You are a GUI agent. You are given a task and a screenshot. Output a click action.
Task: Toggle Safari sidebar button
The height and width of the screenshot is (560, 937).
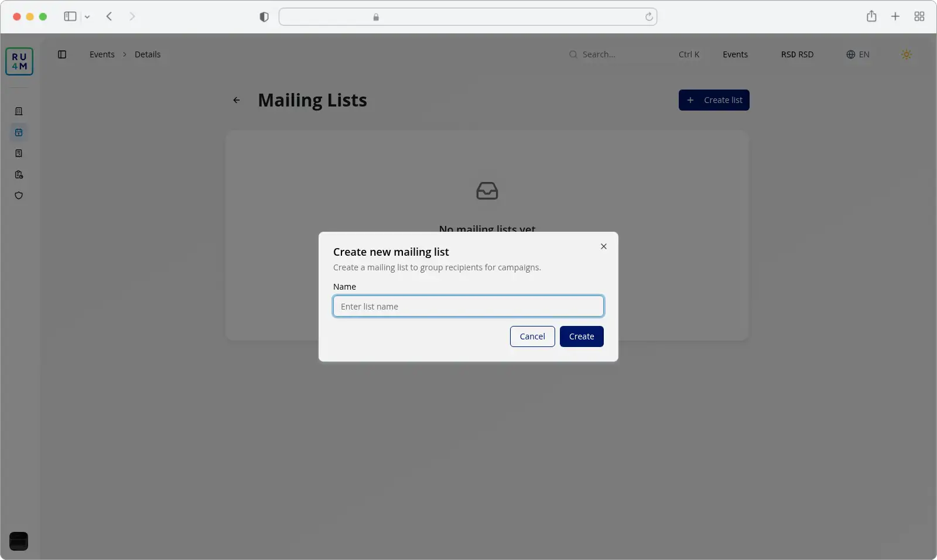point(70,16)
